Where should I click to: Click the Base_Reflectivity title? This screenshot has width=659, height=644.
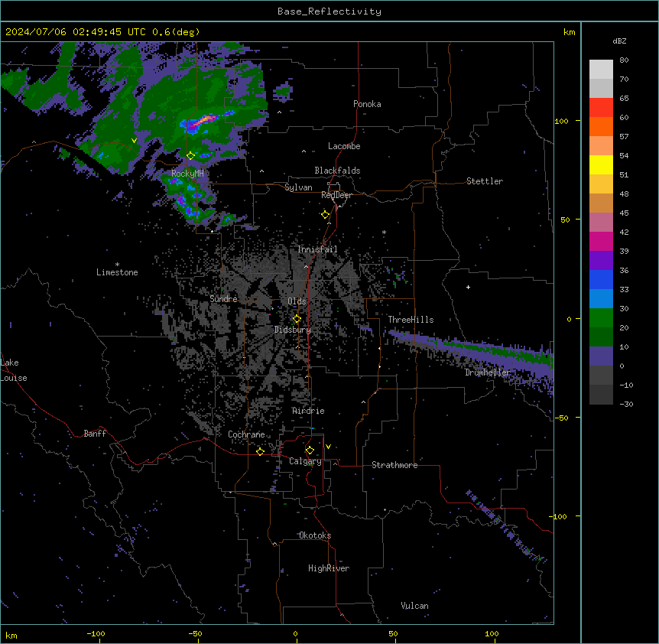point(329,11)
